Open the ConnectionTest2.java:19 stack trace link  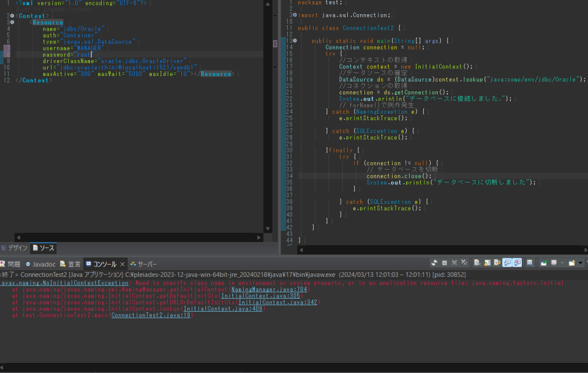coord(151,315)
